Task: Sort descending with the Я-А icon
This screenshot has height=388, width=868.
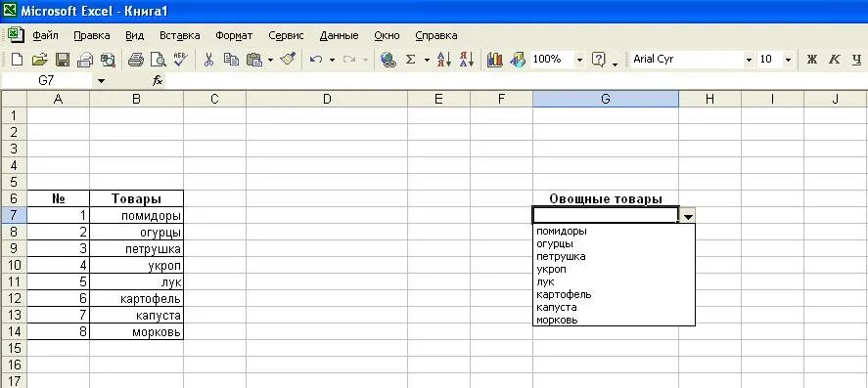Action: 467,60
